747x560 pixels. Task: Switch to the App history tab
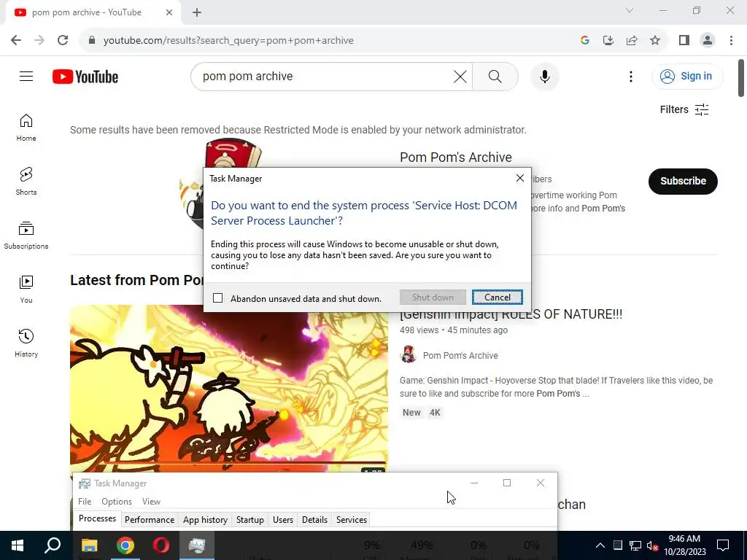coord(205,519)
